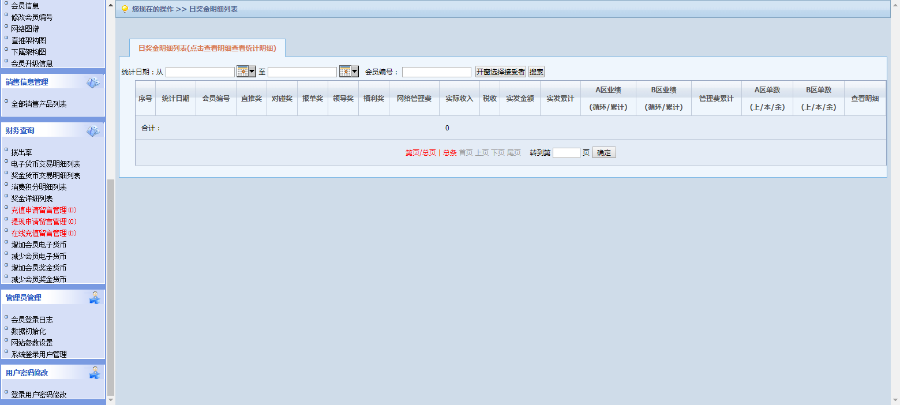This screenshot has height=405, width=900.
Task: Click the end date input after 至
Action: click(x=302, y=72)
